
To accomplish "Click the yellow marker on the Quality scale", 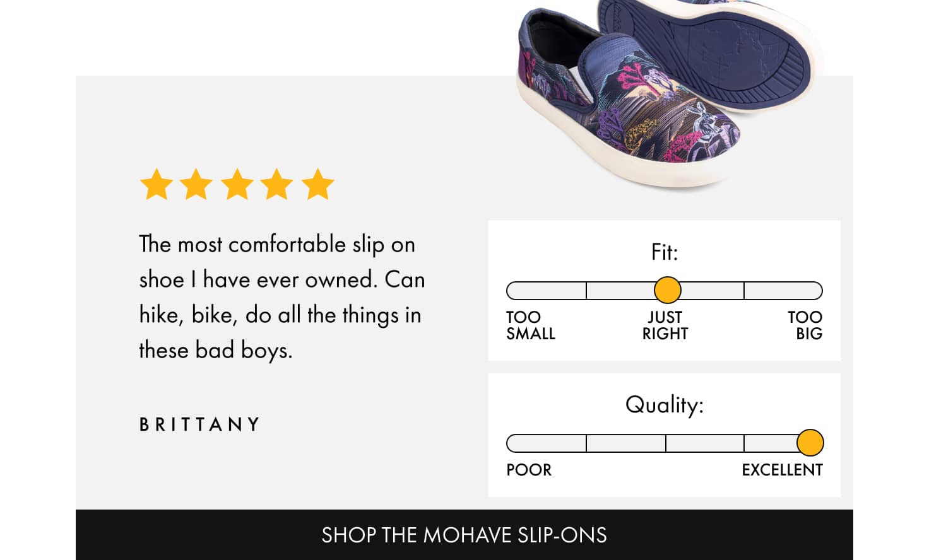I will coord(811,443).
